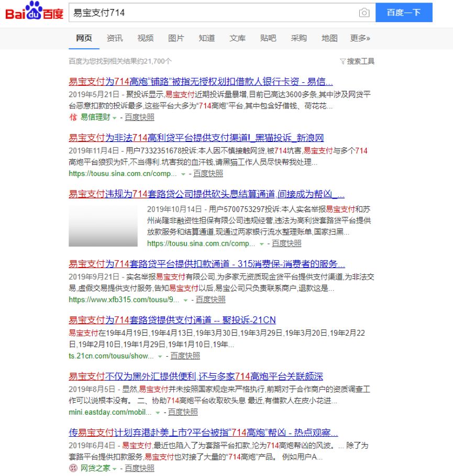Expand dropdown arrow beside 易信理财
The width and height of the screenshot is (453, 476).
tap(115, 118)
